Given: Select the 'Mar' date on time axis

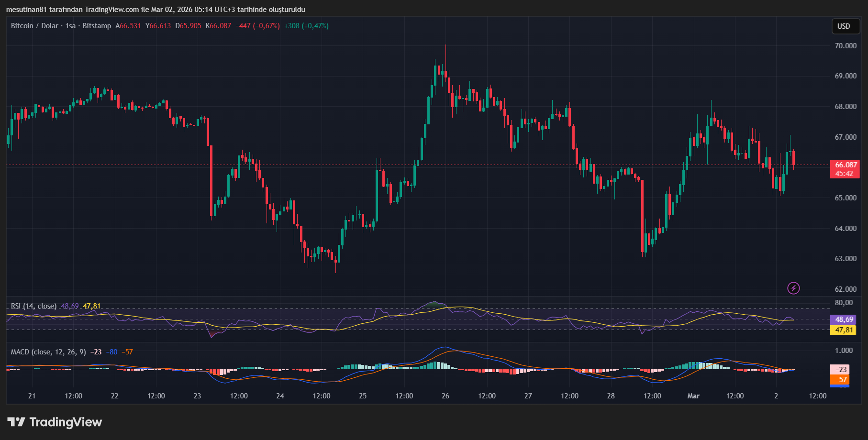Looking at the screenshot, I should tap(693, 396).
